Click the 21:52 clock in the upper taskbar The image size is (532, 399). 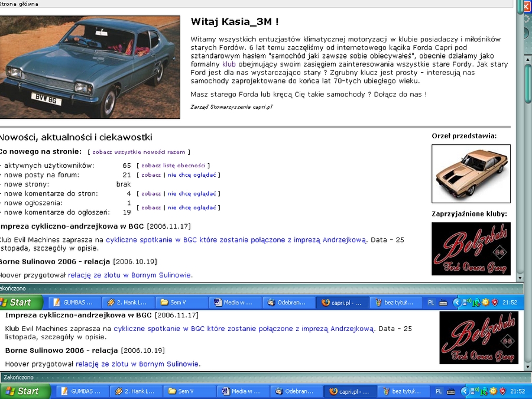tap(510, 302)
